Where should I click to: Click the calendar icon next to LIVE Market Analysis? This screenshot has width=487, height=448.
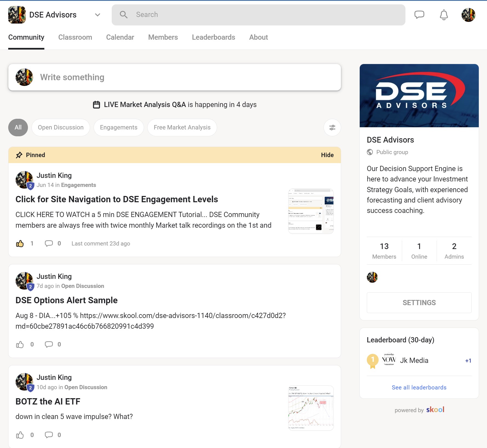click(x=96, y=104)
